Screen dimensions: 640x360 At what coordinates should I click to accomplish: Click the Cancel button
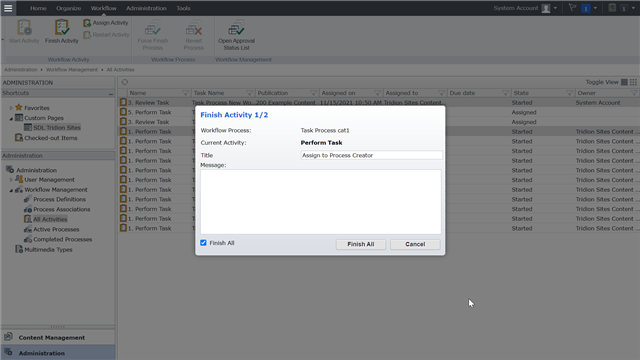tap(415, 244)
